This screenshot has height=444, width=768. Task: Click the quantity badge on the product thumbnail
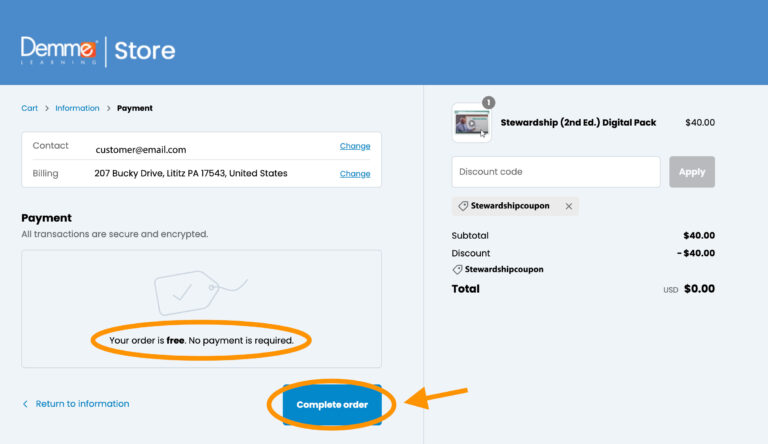click(x=489, y=102)
